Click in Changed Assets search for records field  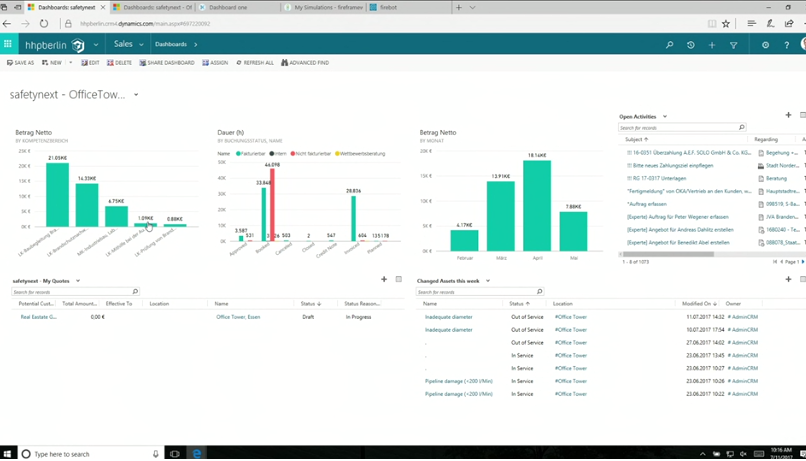[476, 292]
